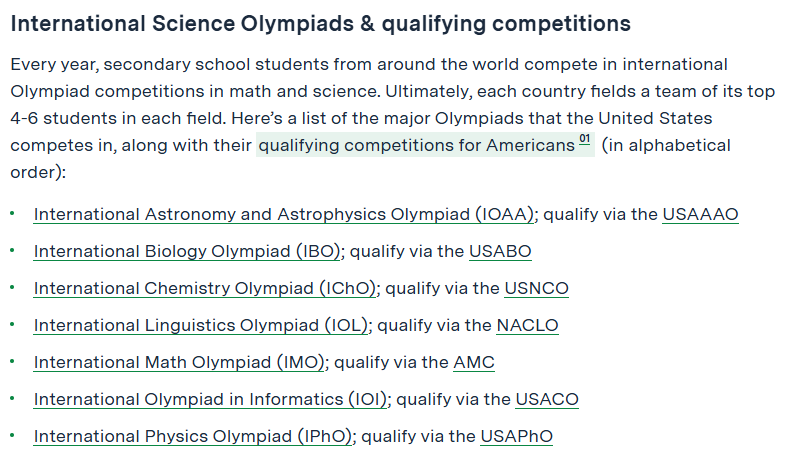Click the USNCO link
Image resolution: width=790 pixels, height=467 pixels.
pos(537,288)
